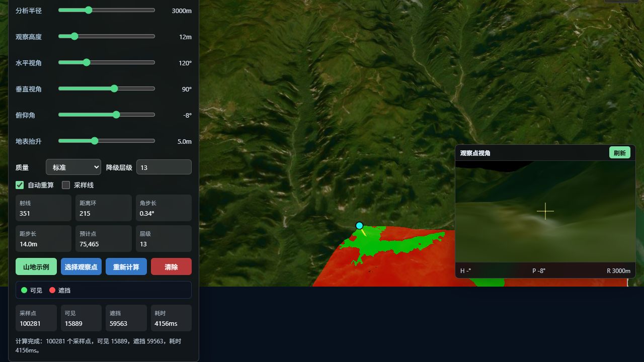Click the 山地示例 button
Screen dimensions: 644x362
(x=36, y=266)
